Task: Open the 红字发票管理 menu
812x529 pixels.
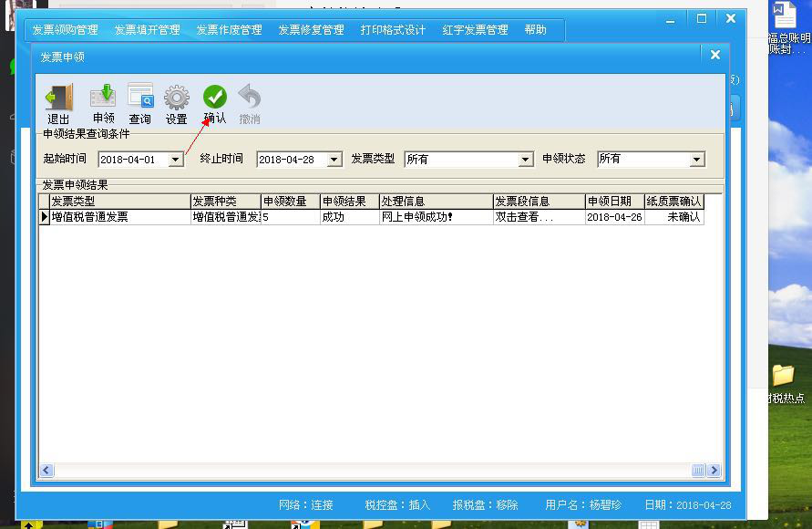Action: 475,30
